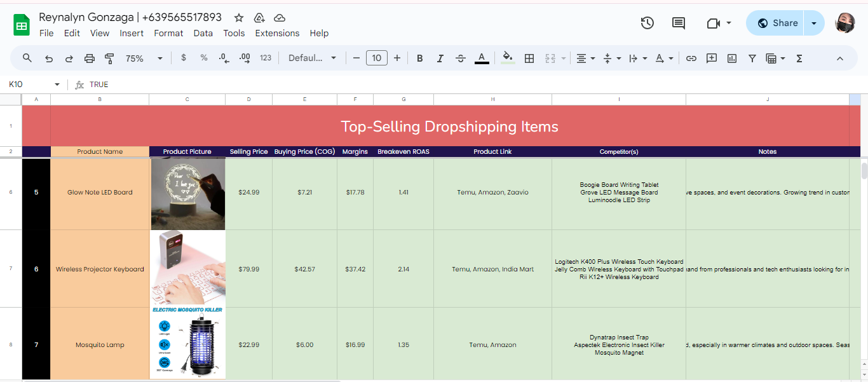Toggle strikethrough formatting
The width and height of the screenshot is (868, 382).
[x=461, y=58]
